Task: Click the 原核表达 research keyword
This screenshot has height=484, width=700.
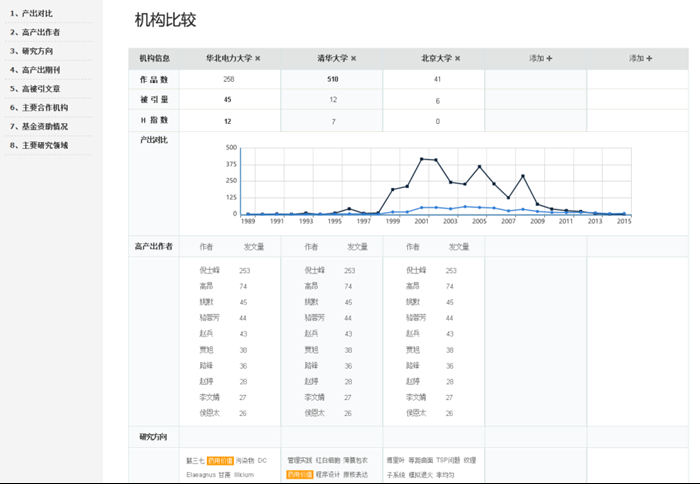Action: click(356, 475)
